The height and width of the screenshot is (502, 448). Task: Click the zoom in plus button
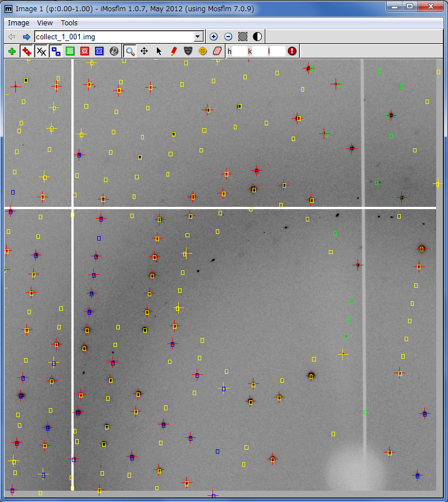coord(214,37)
